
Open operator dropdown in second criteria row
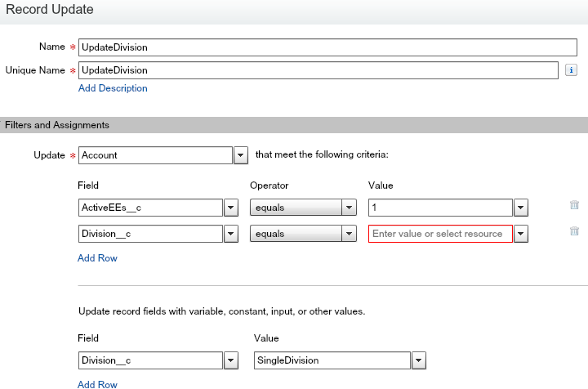[350, 234]
